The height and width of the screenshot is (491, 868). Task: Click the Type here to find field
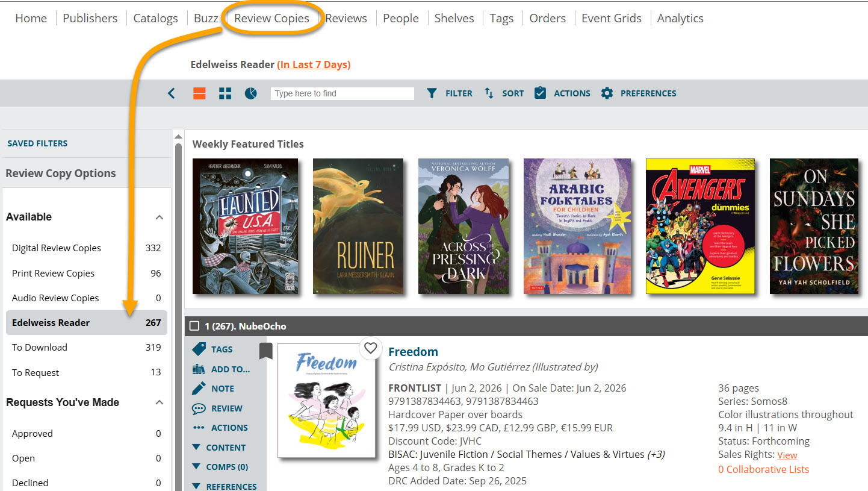(342, 93)
